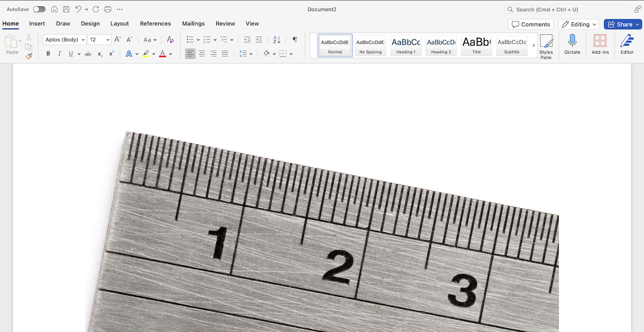
Task: Toggle strikethrough text
Action: (88, 54)
